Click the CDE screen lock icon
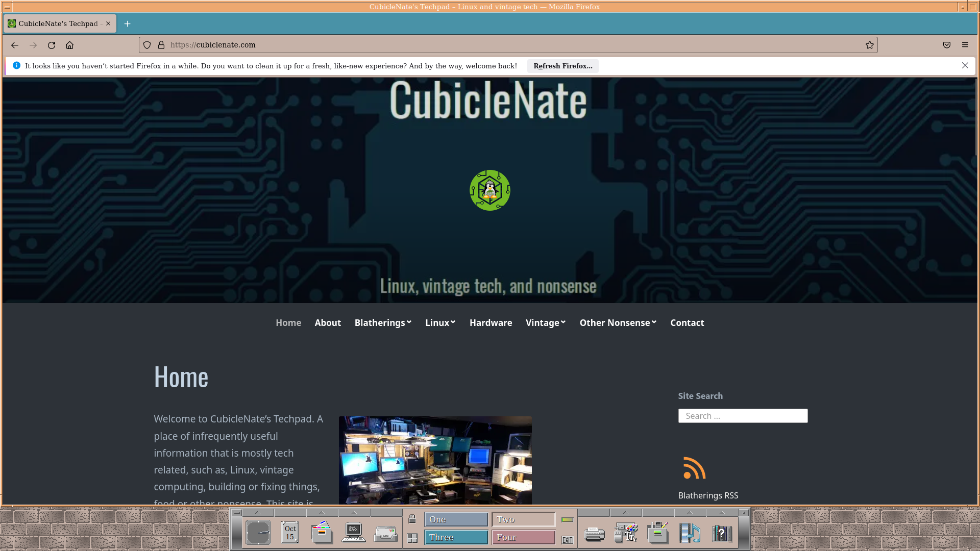Image resolution: width=980 pixels, height=551 pixels. (x=412, y=519)
